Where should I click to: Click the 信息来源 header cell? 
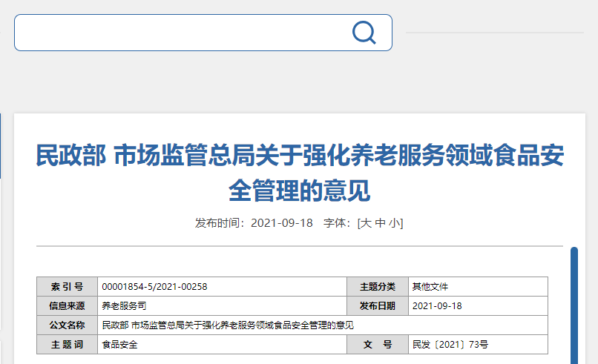pos(67,305)
